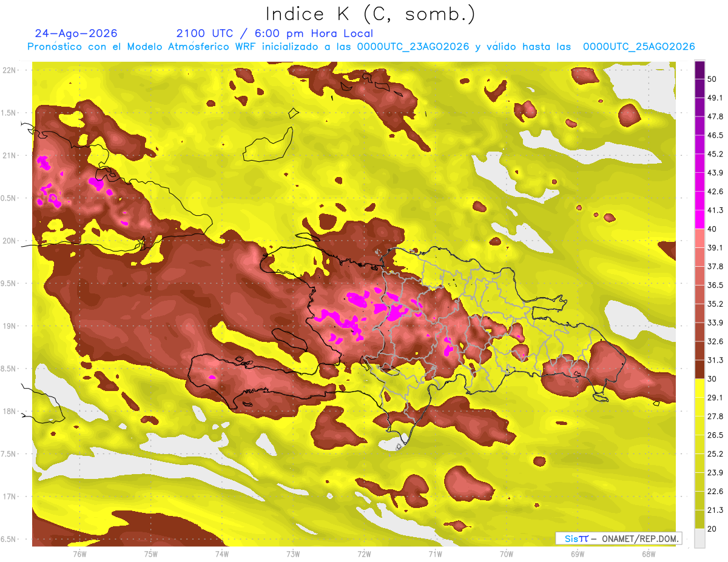This screenshot has height=562, width=728.
Task: Pick the dark brown swatch between 30 and 31.3
Action: pos(699,370)
